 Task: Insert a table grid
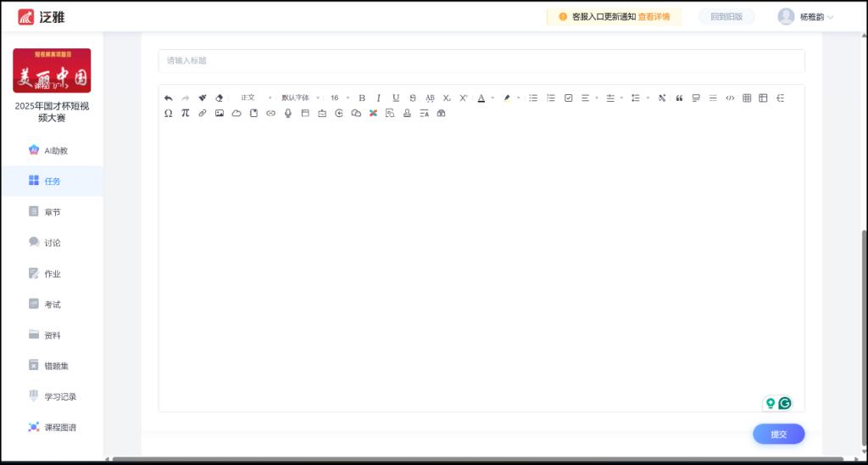pos(747,98)
